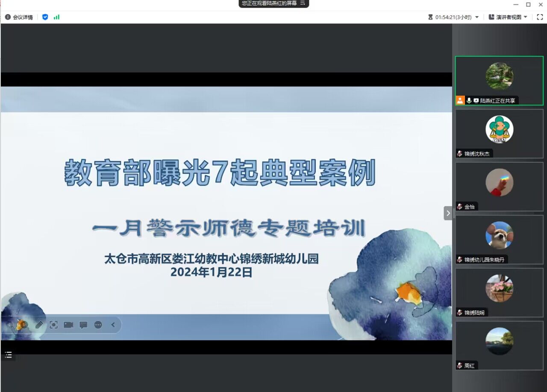Screen dimensions: 547x392
Task: Expand the 01:54:21 timer dropdown arrow
Action: (x=477, y=17)
